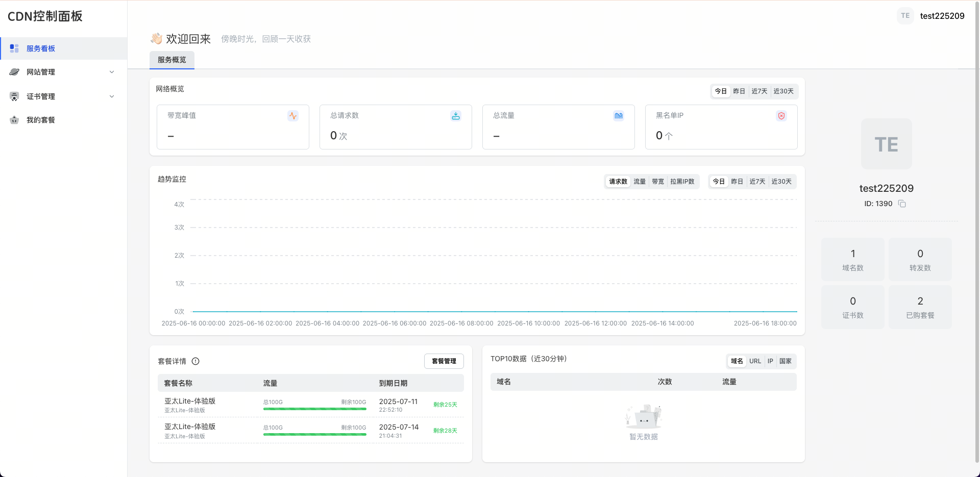Switch trend chart metric to 流量
The image size is (980, 477).
click(640, 182)
